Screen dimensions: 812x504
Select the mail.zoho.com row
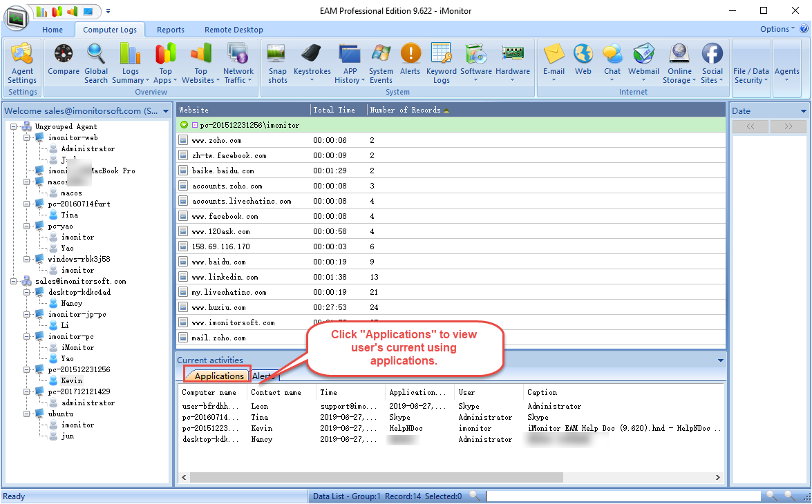tap(451, 338)
